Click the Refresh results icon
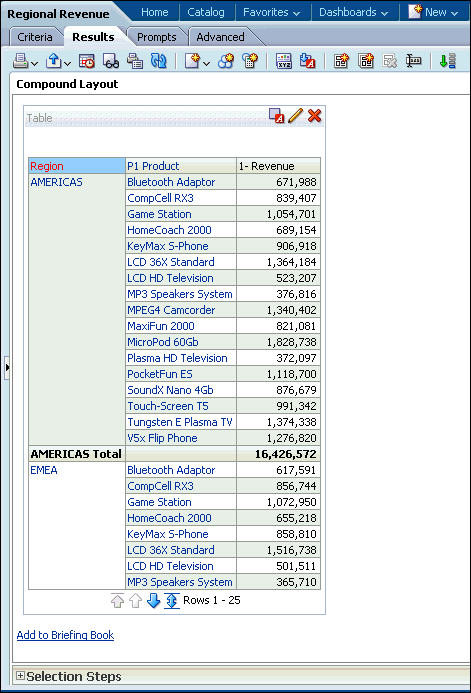471x693 pixels. click(158, 61)
